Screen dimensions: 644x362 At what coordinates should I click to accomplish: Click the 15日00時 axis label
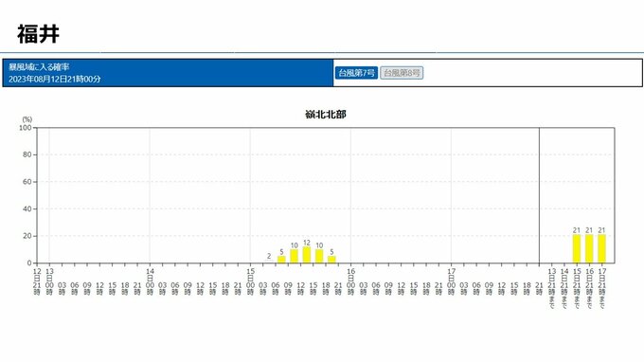coord(251,281)
